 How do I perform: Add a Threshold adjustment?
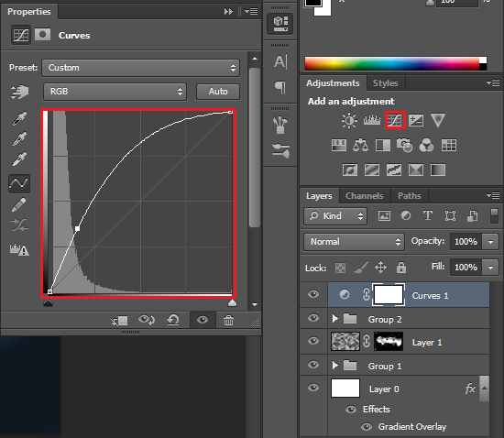394,170
